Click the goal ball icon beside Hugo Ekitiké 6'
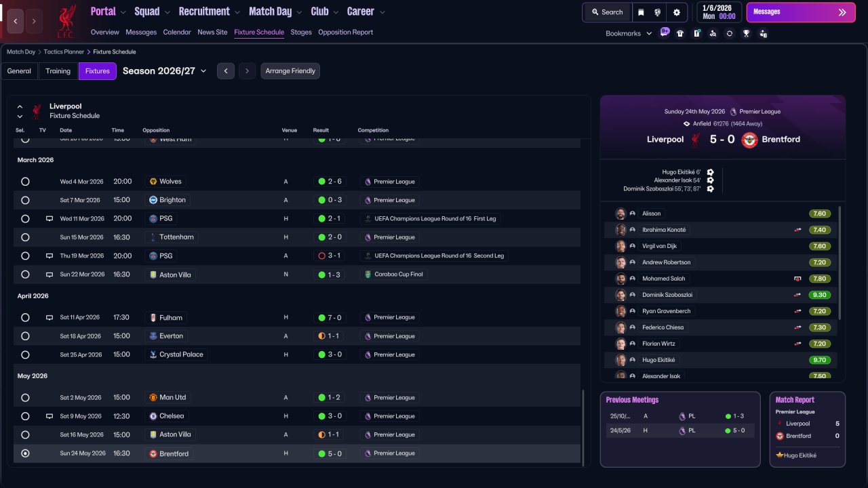The height and width of the screenshot is (488, 868). 710,172
